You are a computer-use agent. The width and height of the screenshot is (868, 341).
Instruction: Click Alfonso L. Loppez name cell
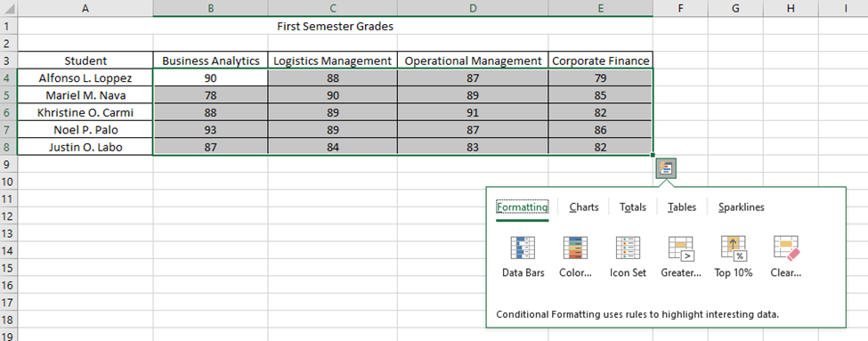tap(85, 77)
